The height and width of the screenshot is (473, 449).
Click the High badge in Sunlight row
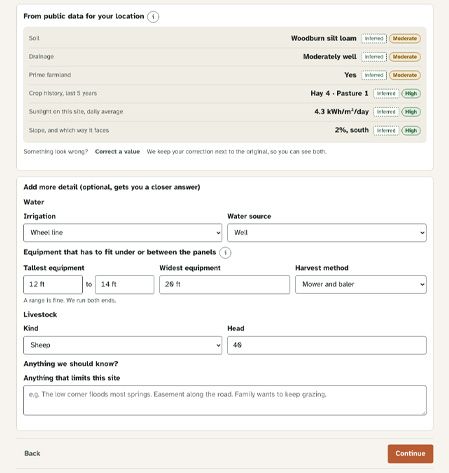coord(411,112)
